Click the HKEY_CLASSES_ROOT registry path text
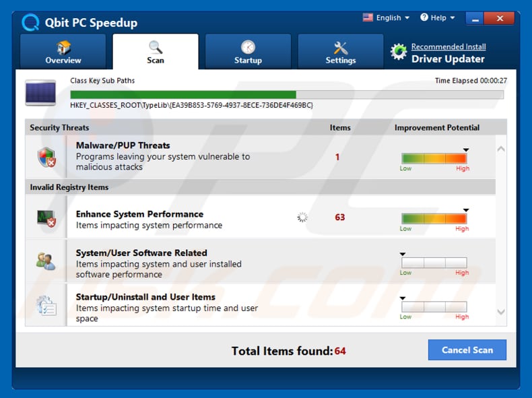 point(192,105)
